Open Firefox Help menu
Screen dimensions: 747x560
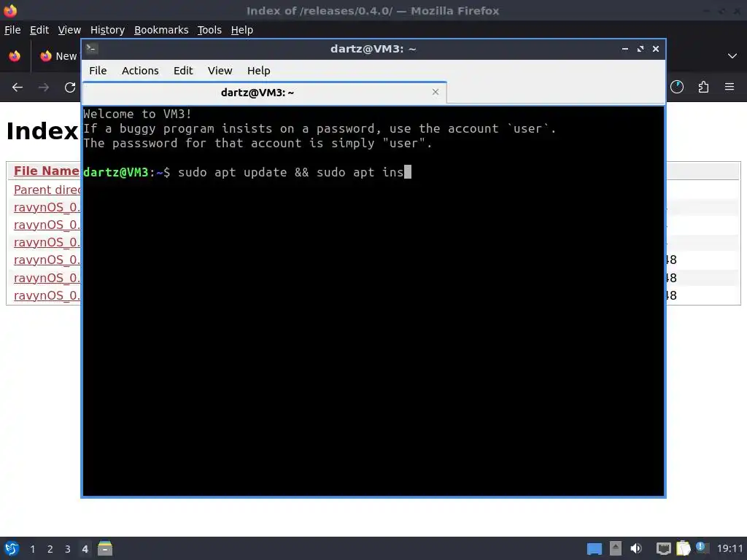point(242,30)
